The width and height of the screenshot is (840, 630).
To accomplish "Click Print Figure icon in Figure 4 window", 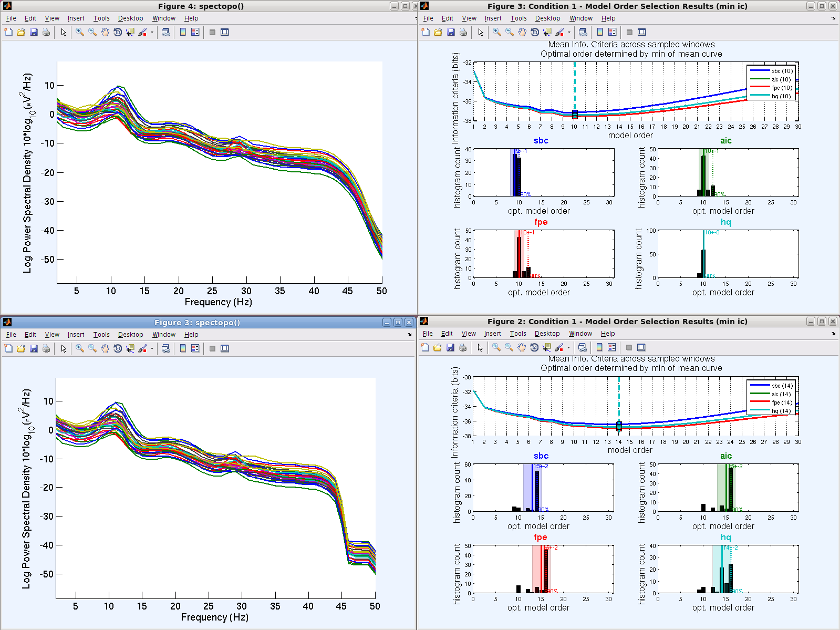I will point(46,32).
